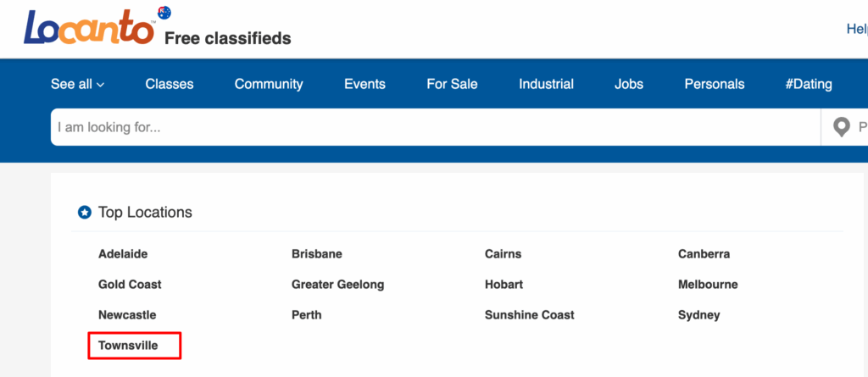Choose the Sunshine Coast location
868x377 pixels.
(x=530, y=315)
